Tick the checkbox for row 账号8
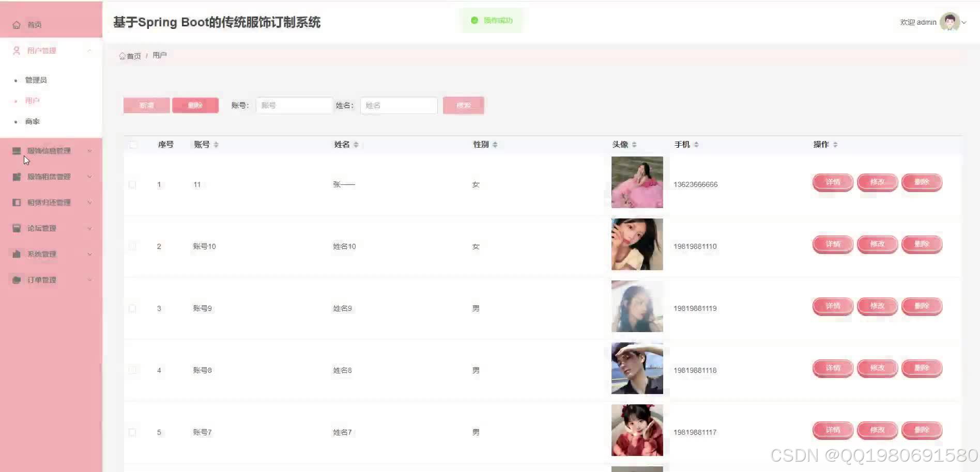 (x=132, y=370)
